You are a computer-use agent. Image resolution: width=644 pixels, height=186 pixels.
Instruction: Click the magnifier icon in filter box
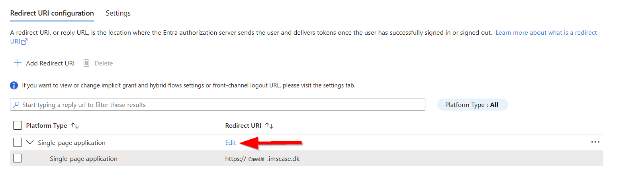coord(16,105)
